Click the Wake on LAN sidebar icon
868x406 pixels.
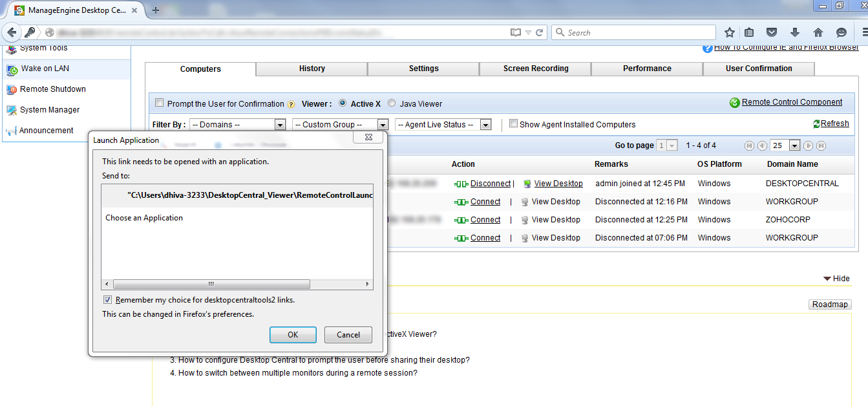click(12, 69)
